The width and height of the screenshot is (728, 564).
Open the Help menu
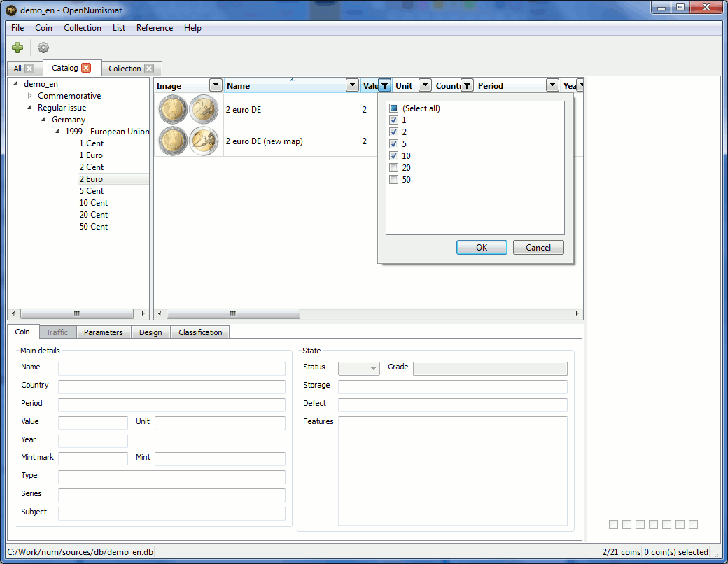click(x=192, y=28)
